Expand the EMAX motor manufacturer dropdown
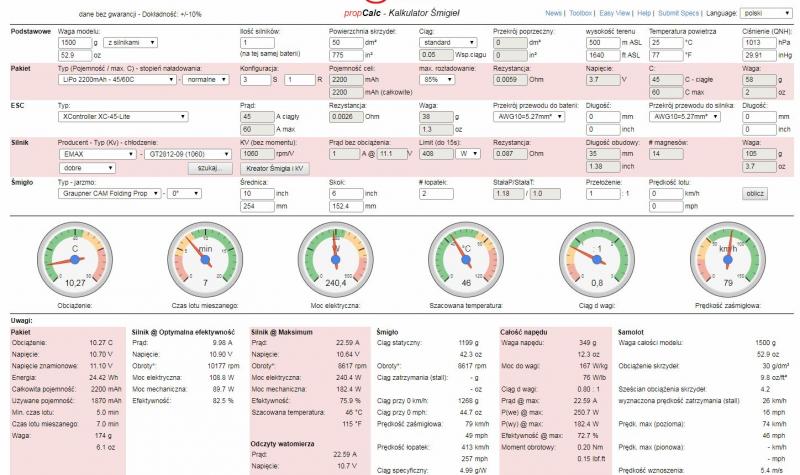The image size is (800, 475). click(x=98, y=155)
